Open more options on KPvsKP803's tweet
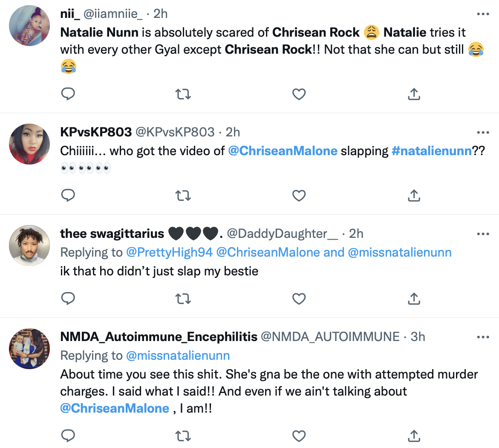499x448 pixels. [483, 133]
